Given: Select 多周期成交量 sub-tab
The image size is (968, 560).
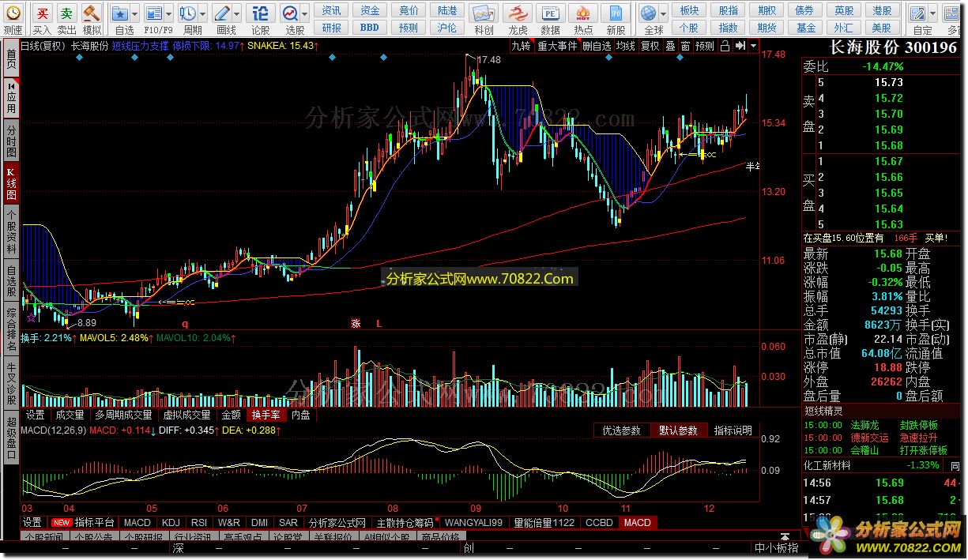Looking at the screenshot, I should (x=123, y=415).
